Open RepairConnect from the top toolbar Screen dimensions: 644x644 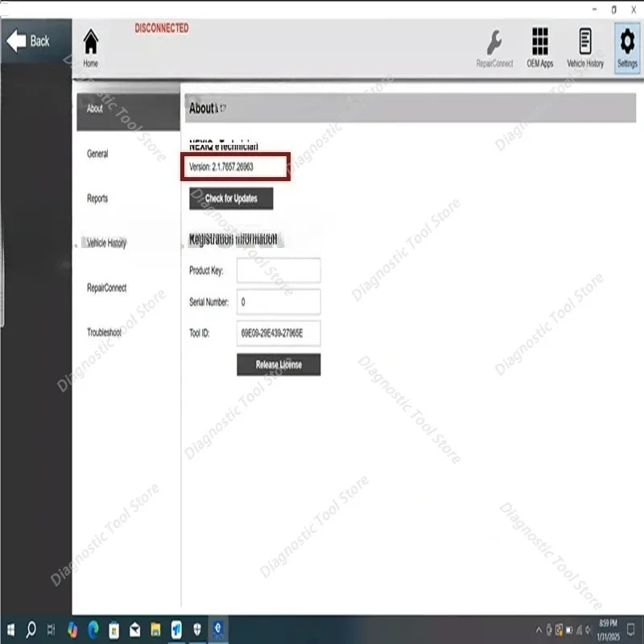click(x=494, y=48)
